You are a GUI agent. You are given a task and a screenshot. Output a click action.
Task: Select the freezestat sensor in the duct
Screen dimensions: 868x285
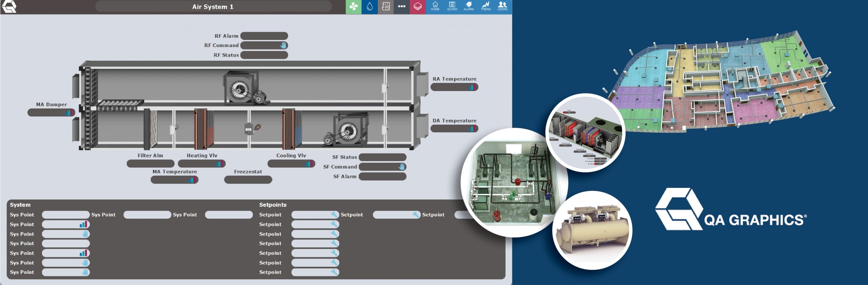tap(252, 129)
